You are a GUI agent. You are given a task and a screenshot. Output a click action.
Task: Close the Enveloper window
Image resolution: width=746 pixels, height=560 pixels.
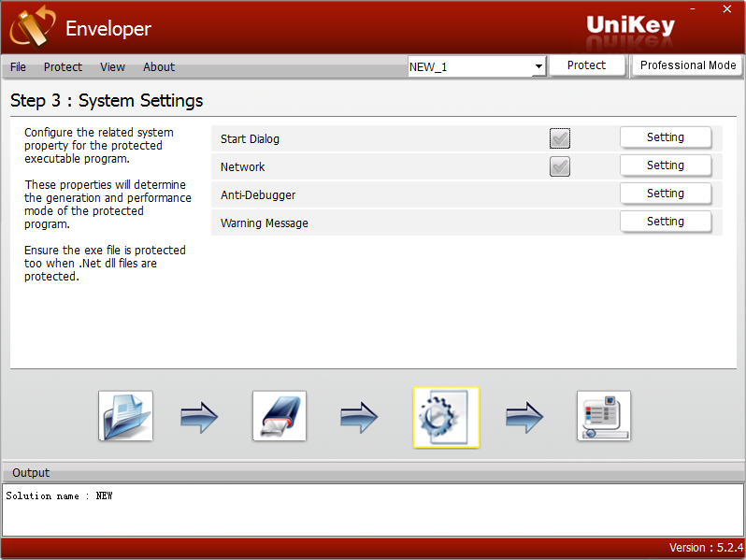coord(727,9)
